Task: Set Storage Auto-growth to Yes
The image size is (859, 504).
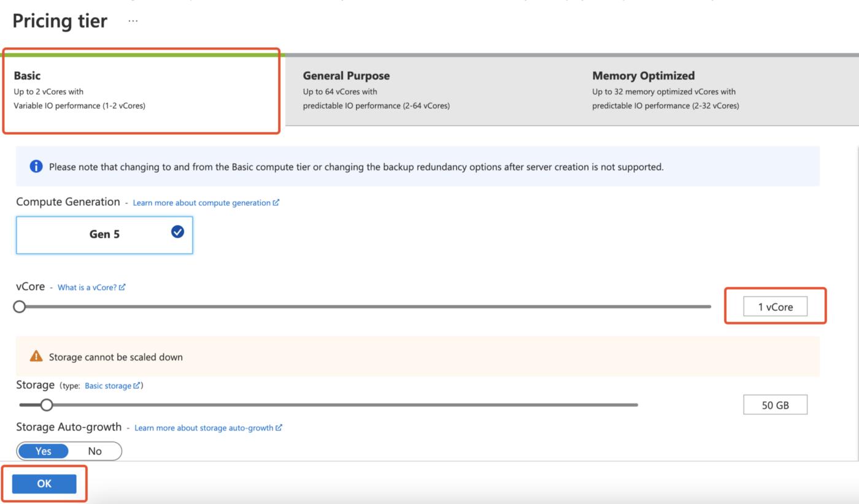Action: [x=44, y=451]
